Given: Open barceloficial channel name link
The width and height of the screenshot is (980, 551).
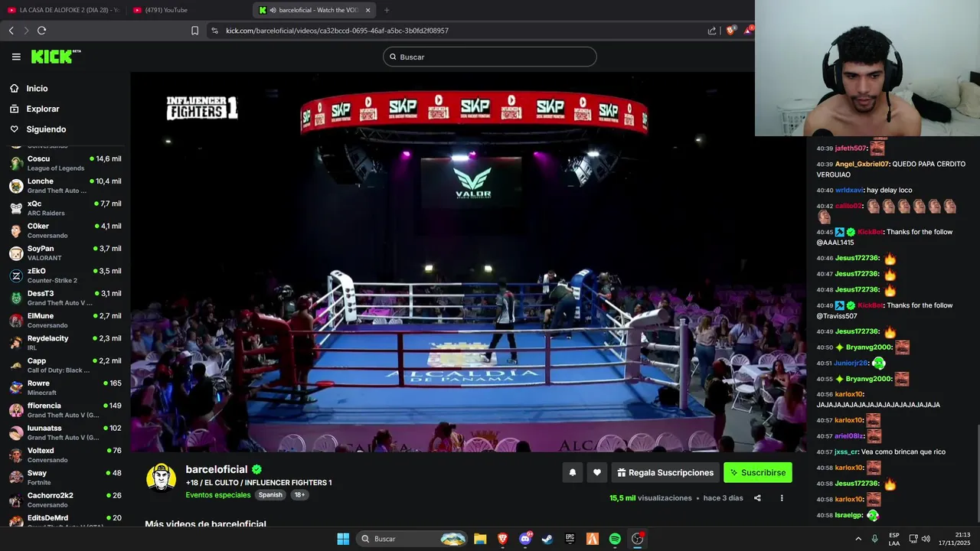Looking at the screenshot, I should pyautogui.click(x=217, y=469).
